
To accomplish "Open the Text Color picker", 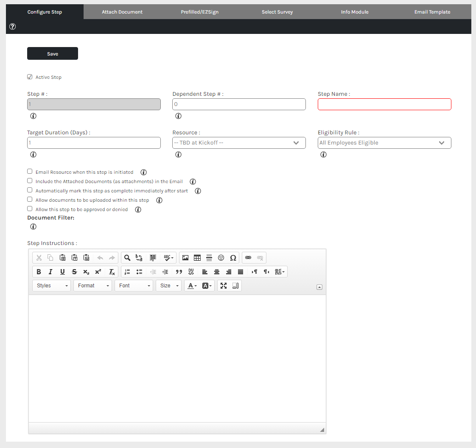I will [x=193, y=286].
